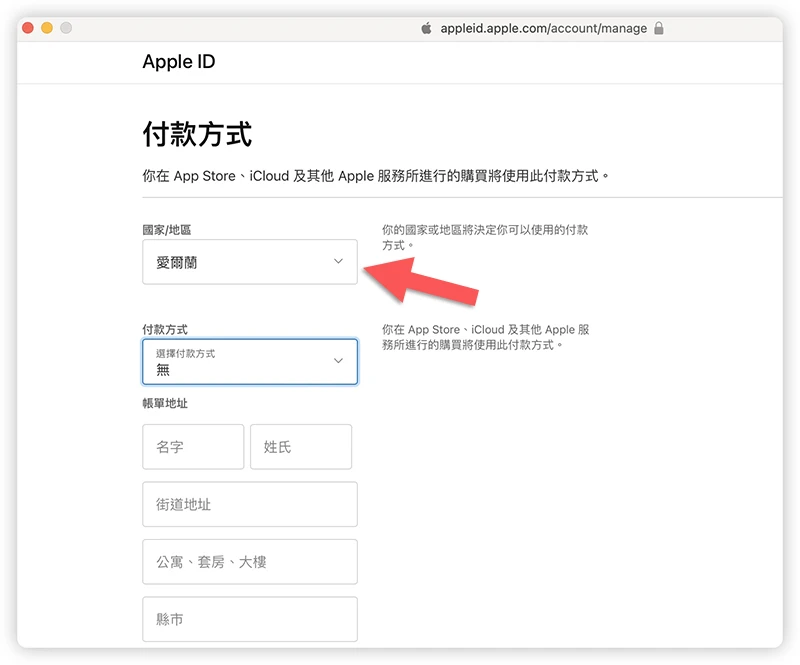Click the chevron on the 愛爾蘭 selector

pyautogui.click(x=339, y=261)
